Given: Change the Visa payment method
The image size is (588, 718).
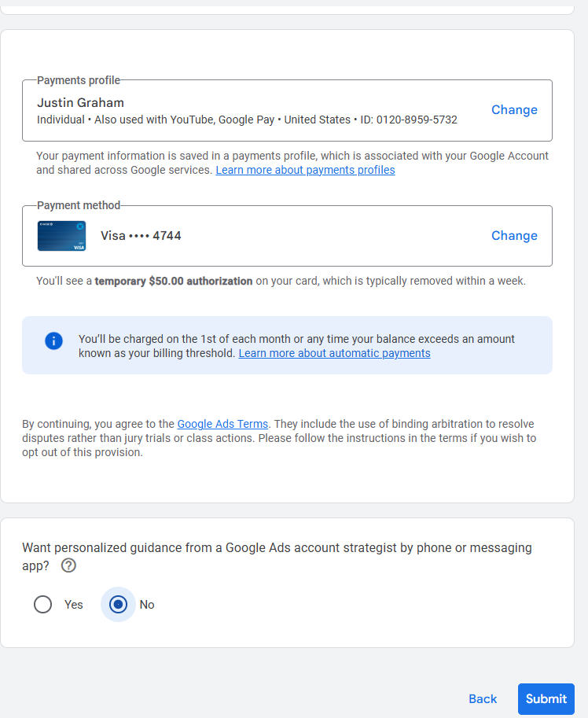Looking at the screenshot, I should point(514,236).
